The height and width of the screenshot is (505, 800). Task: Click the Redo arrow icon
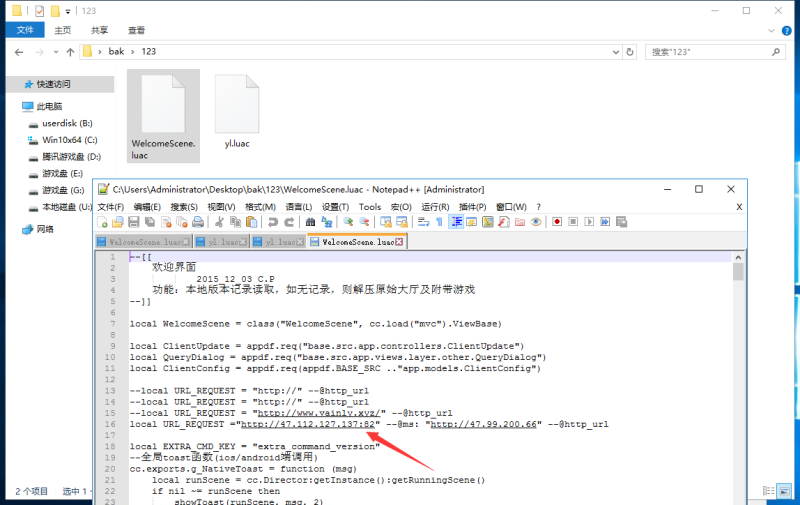pyautogui.click(x=288, y=222)
